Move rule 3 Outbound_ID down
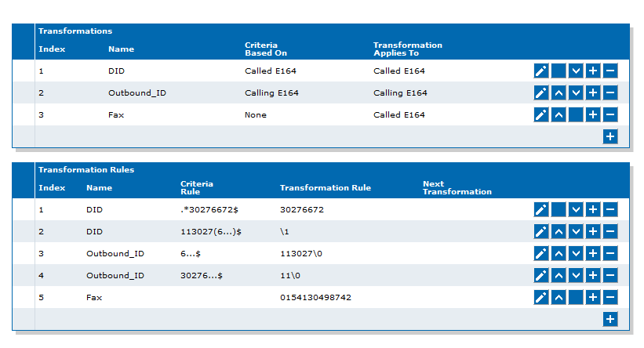Viewport: 644px width, 348px height. click(576, 253)
